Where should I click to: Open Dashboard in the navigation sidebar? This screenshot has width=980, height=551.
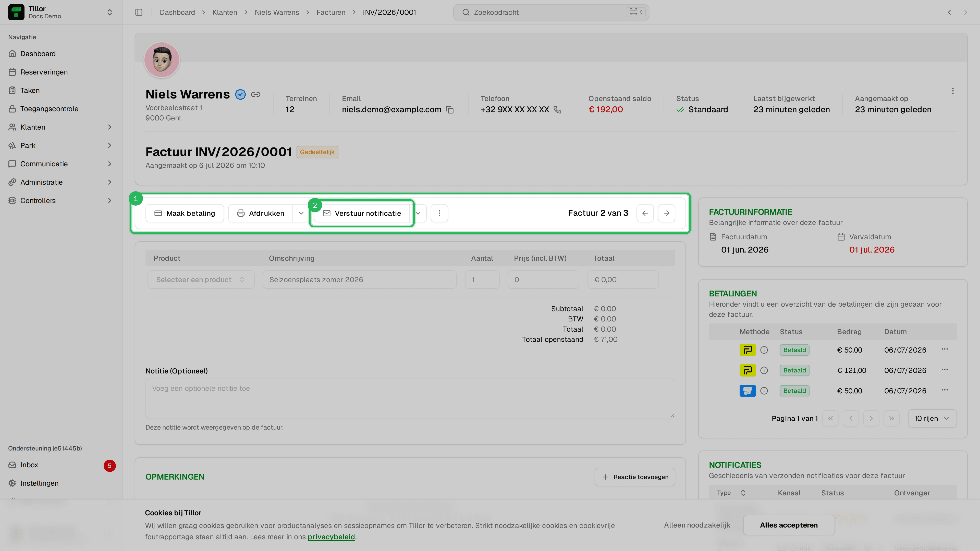pos(61,54)
